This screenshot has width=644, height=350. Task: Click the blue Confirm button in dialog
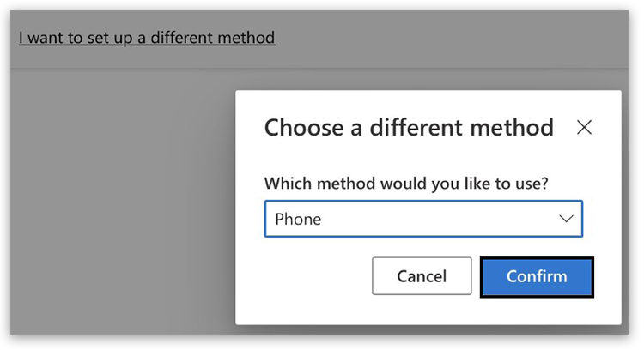tap(537, 276)
